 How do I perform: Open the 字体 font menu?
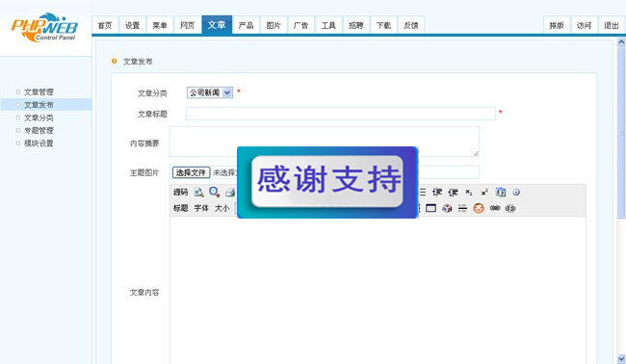point(201,208)
